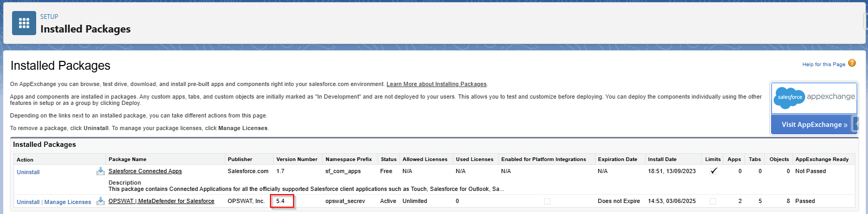Click install date 14:53, 03/06/2025
This screenshot has width=868, height=214.
[x=671, y=201]
